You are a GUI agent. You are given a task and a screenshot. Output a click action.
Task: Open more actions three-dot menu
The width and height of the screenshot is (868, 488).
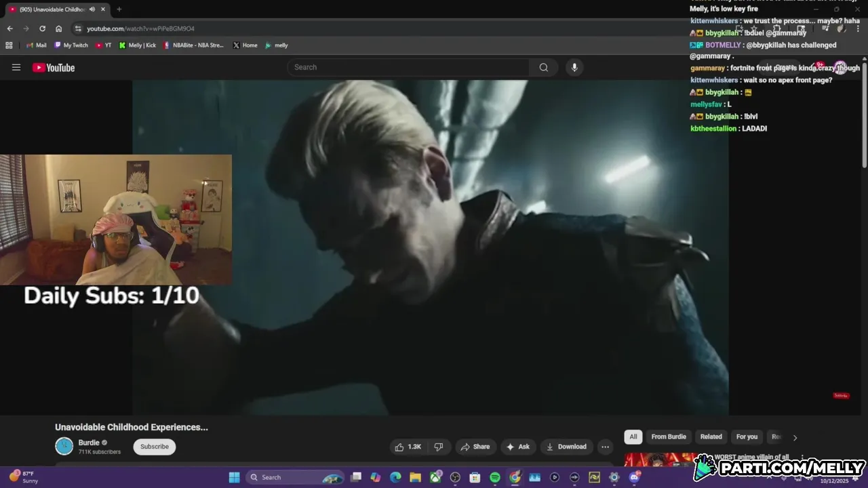pos(605,447)
